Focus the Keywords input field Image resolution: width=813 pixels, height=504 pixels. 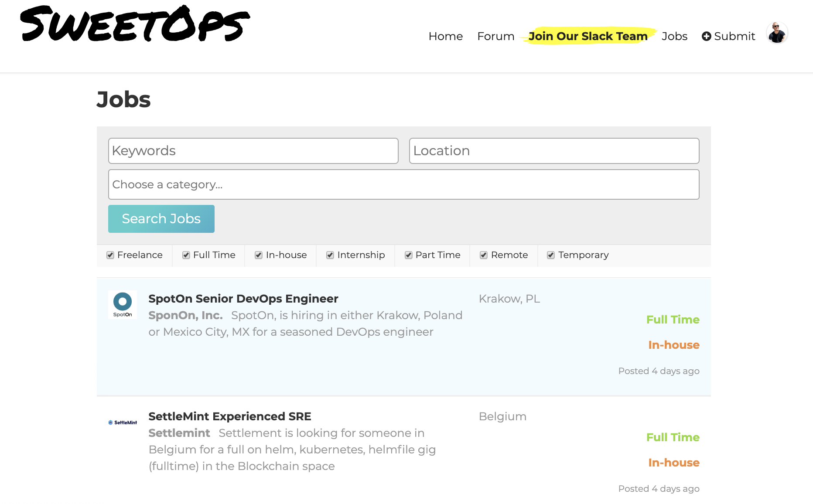coord(253,151)
